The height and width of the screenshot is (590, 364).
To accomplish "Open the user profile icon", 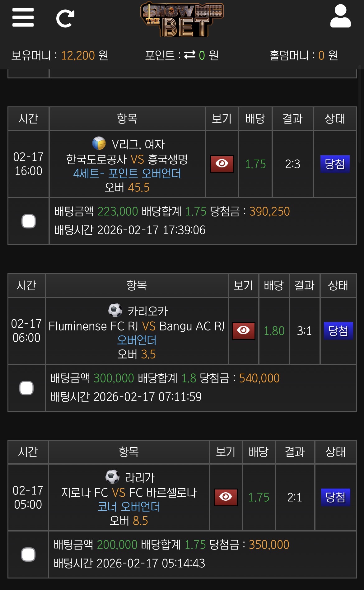I will point(340,17).
